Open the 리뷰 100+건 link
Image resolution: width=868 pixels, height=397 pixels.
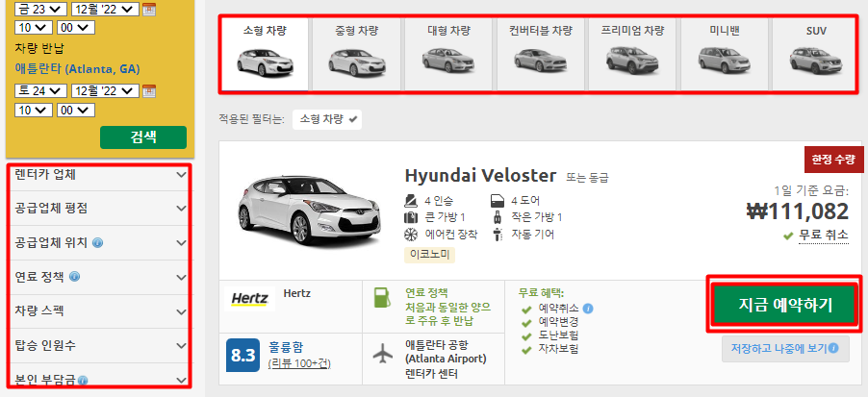coord(299,363)
